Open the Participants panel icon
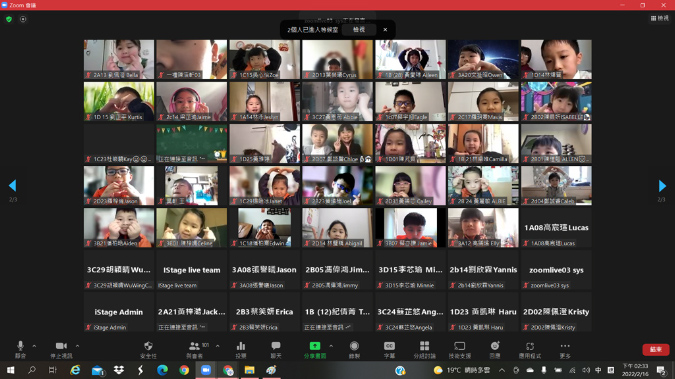This screenshot has height=379, width=675. [x=194, y=346]
